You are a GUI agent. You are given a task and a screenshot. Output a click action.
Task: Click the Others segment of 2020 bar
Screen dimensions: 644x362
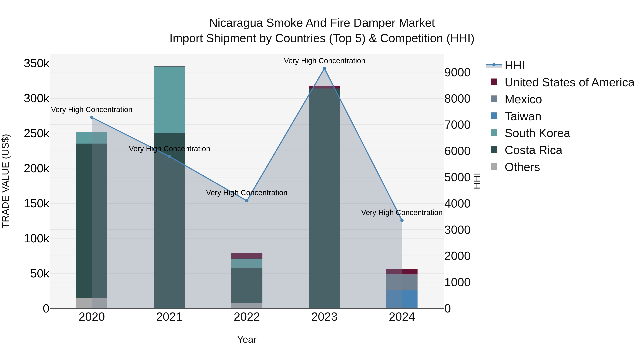(x=92, y=303)
